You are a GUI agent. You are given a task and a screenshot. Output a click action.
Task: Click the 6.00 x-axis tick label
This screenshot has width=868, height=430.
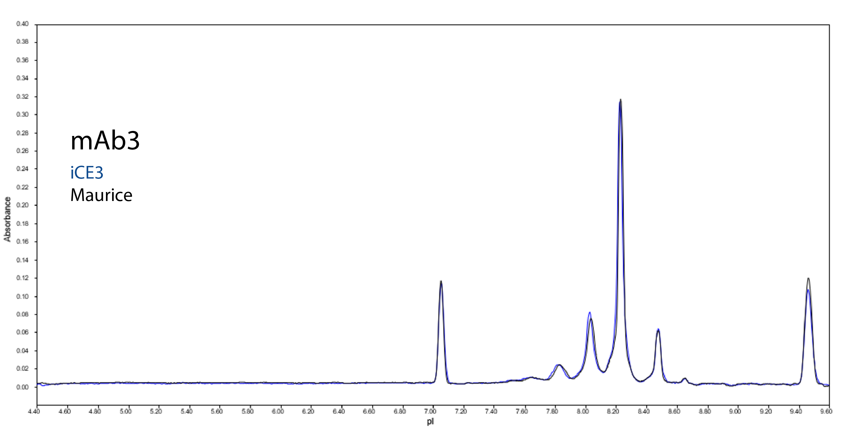pos(278,411)
